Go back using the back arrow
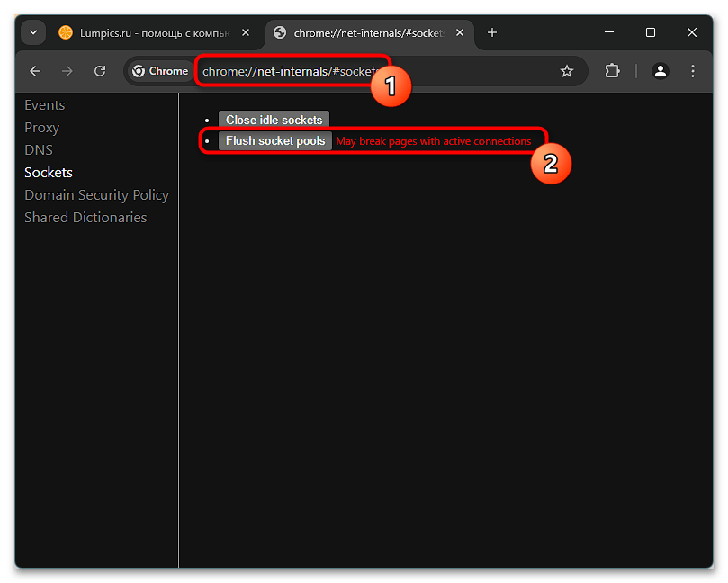Image resolution: width=728 pixels, height=583 pixels. click(x=35, y=71)
